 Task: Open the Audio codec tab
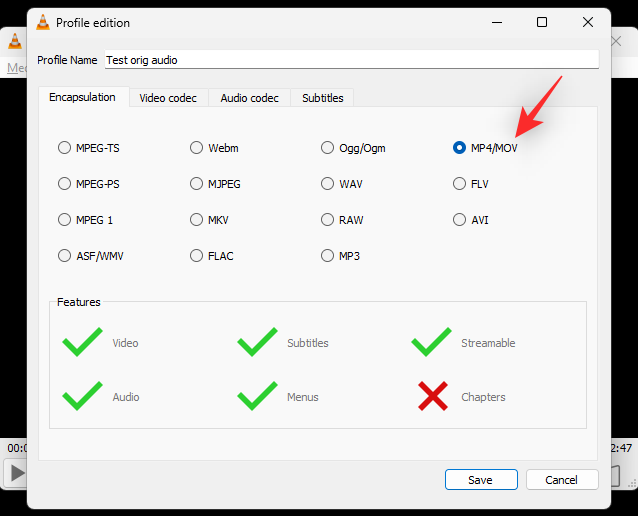(x=249, y=98)
